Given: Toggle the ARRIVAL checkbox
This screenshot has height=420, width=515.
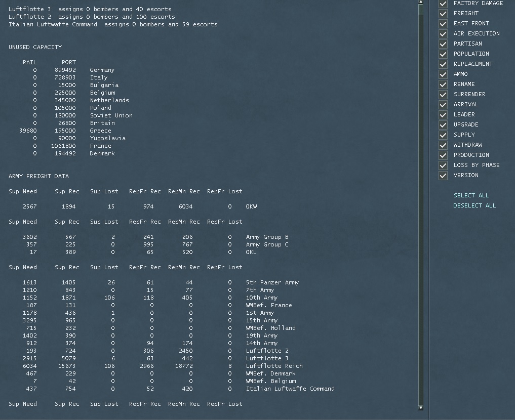Looking at the screenshot, I should (443, 105).
